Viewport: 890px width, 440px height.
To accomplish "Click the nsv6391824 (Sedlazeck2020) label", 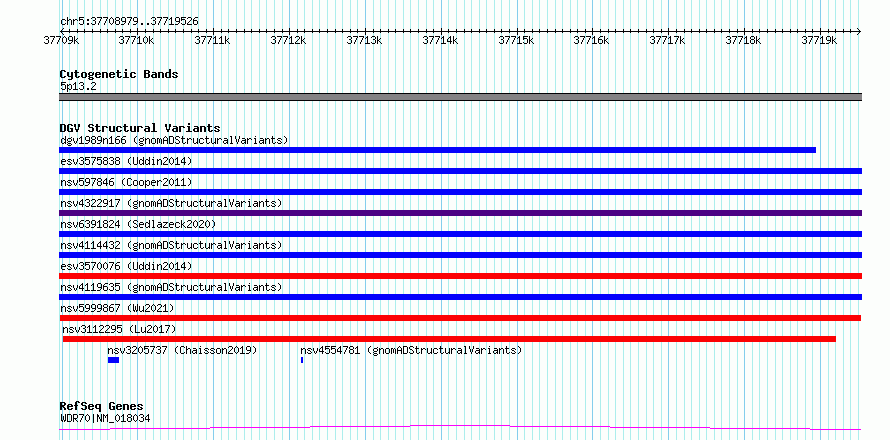I will tap(138, 224).
